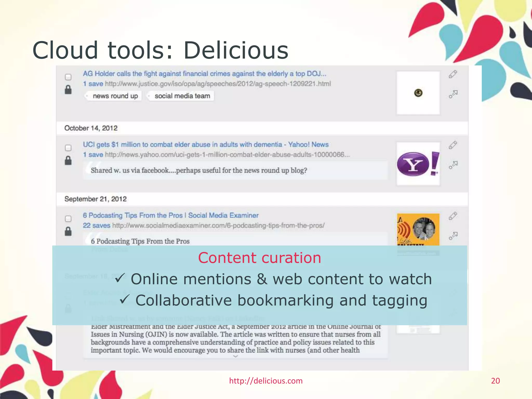Viewport: 532px width, 399px height.
Task: Click the private lock icon on UCI bookmark
Action: 68,160
